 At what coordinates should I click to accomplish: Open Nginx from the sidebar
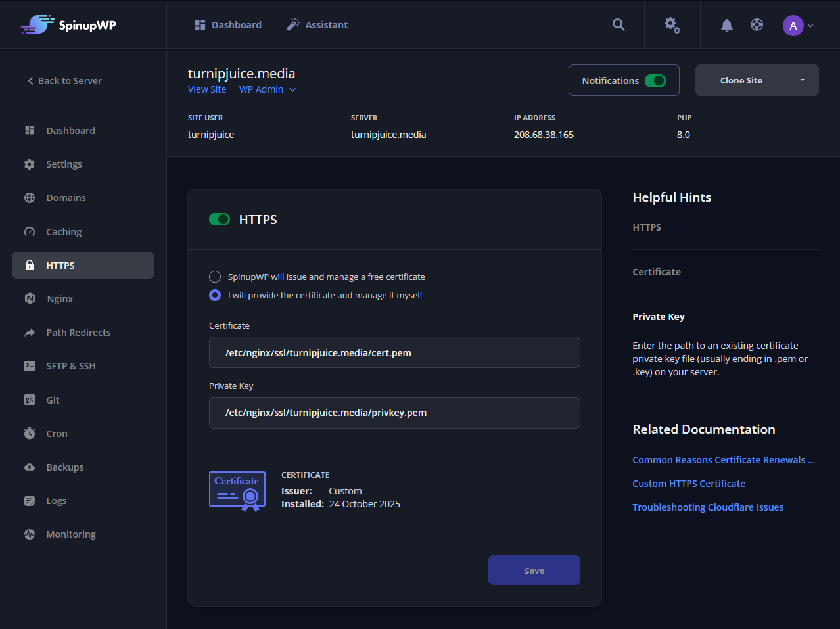pyautogui.click(x=60, y=299)
